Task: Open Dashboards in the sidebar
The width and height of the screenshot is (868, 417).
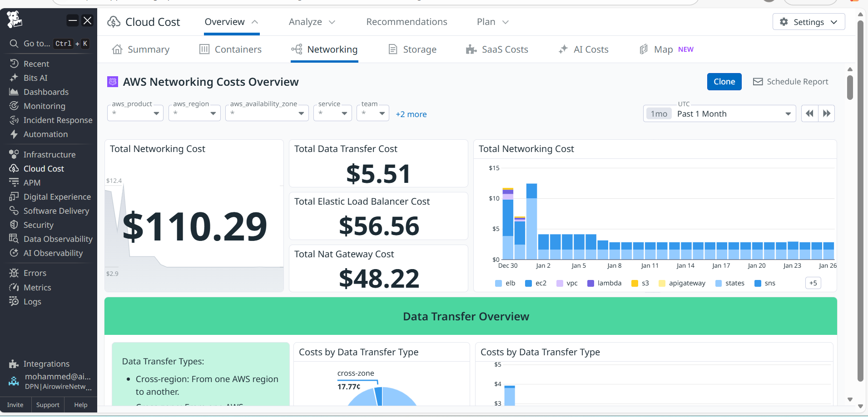Action: click(45, 92)
